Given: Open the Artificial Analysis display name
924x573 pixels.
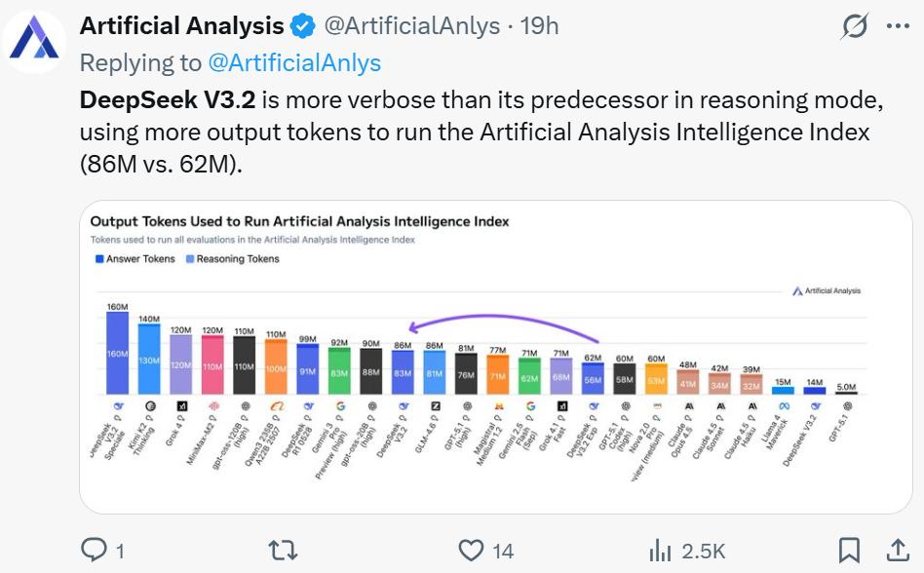Looking at the screenshot, I should pyautogui.click(x=181, y=26).
